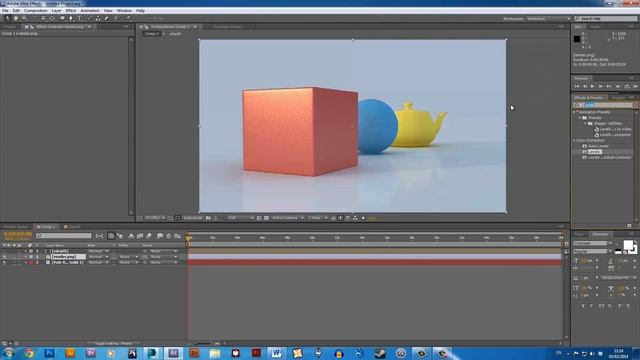This screenshot has width=640, height=360.
Task: Switch to the Render Queue tab
Action: tap(16, 227)
